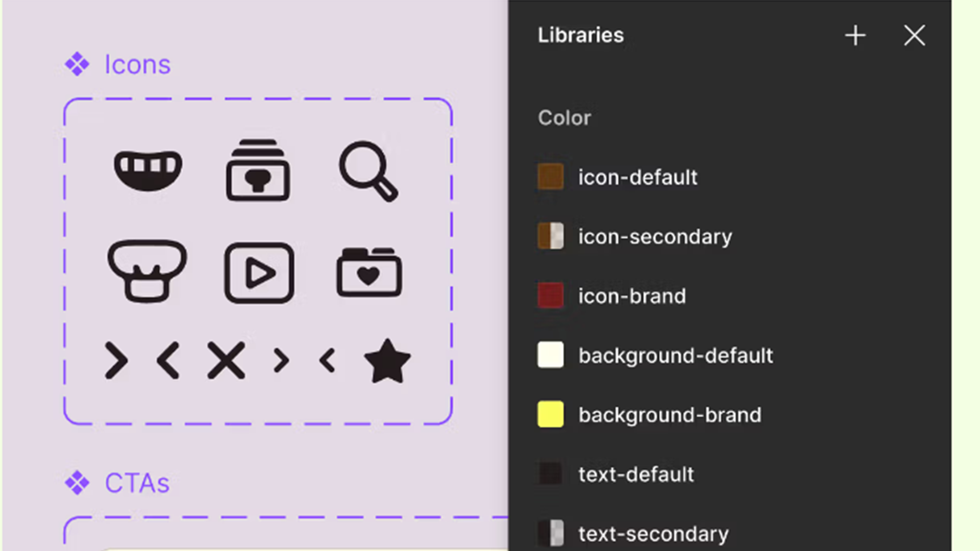The height and width of the screenshot is (551, 980).
Task: Click the Icons component heading
Action: (137, 65)
